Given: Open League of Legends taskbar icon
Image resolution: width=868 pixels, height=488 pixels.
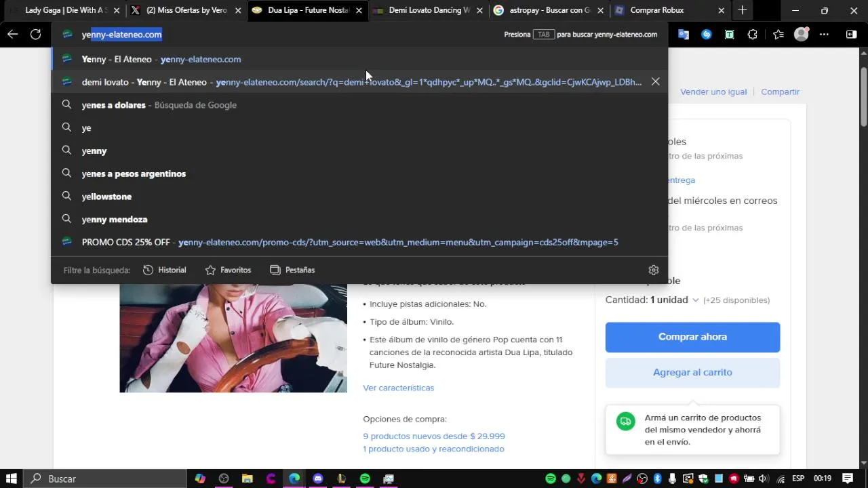Looking at the screenshot, I should click(341, 479).
